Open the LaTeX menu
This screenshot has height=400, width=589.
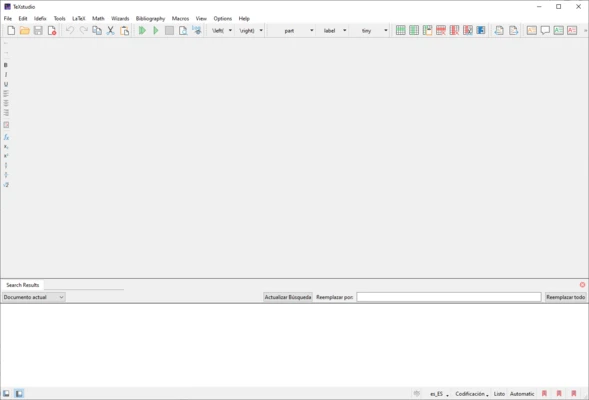(79, 18)
